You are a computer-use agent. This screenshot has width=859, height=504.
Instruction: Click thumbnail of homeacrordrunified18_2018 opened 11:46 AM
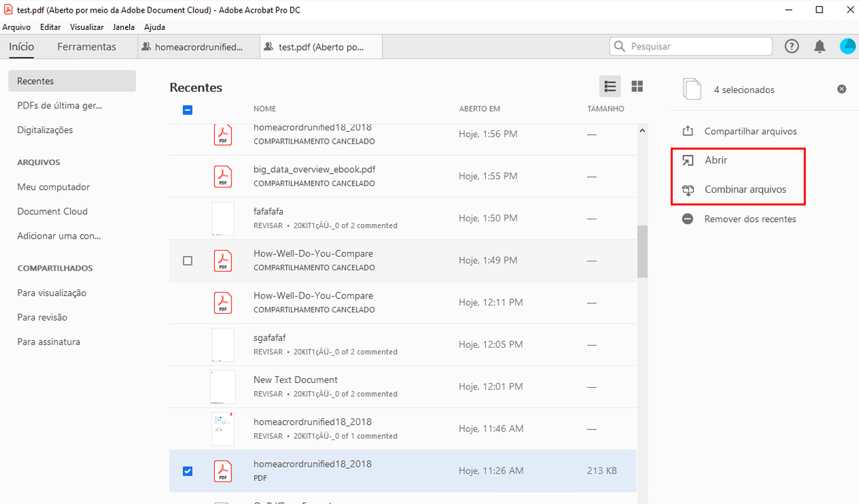(223, 429)
